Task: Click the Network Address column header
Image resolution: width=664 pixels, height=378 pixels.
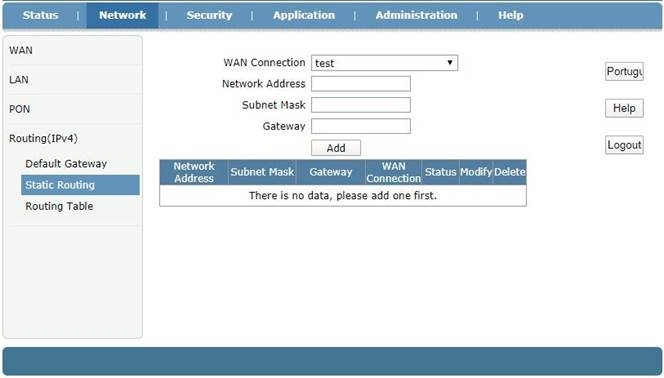Action: [194, 172]
